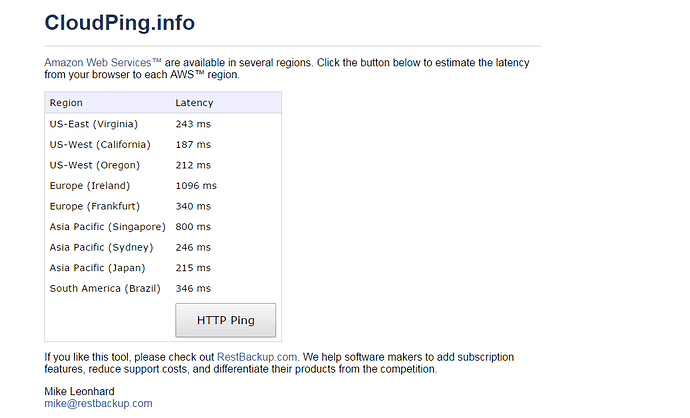This screenshot has width=690, height=418.
Task: Select the Europe (Ireland) region label
Action: [x=95, y=186]
